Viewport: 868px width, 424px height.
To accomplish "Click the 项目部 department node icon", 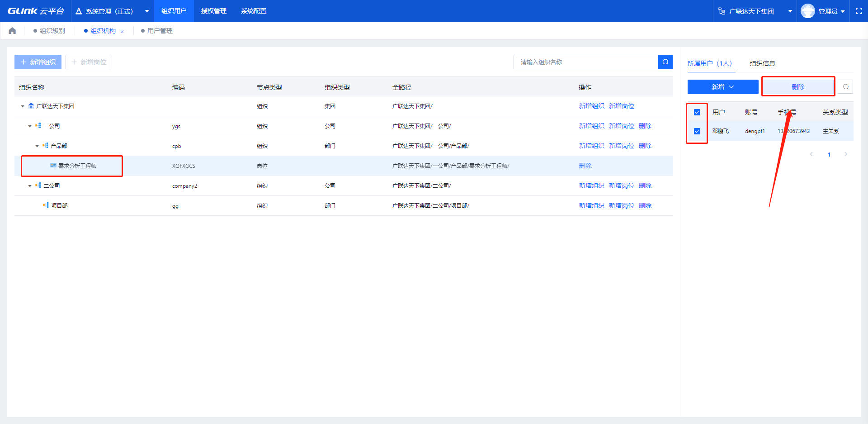I will tap(46, 205).
